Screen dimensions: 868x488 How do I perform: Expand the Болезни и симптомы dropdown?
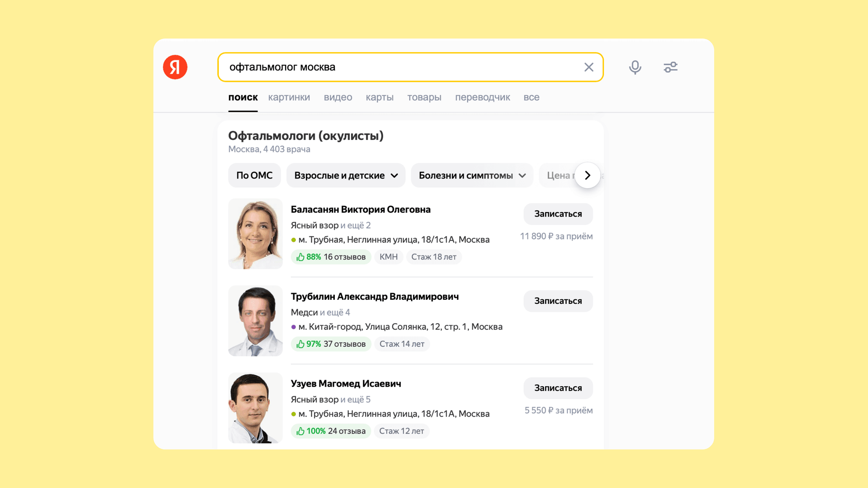point(472,175)
